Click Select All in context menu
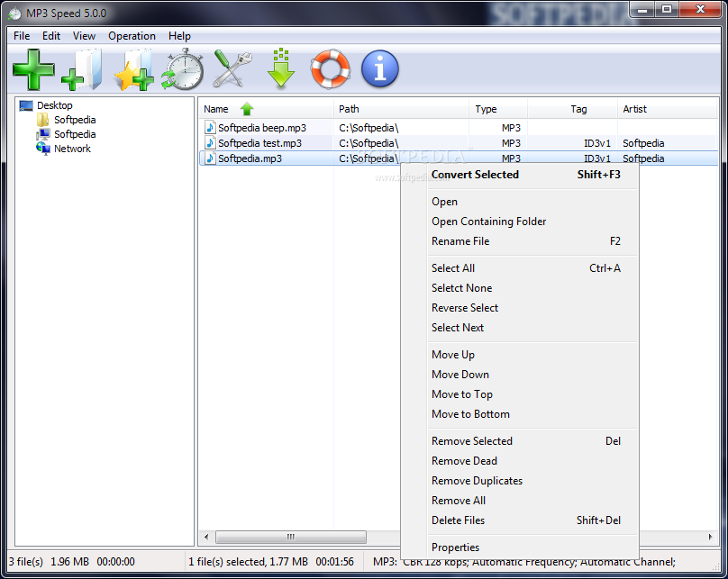 (x=520, y=268)
